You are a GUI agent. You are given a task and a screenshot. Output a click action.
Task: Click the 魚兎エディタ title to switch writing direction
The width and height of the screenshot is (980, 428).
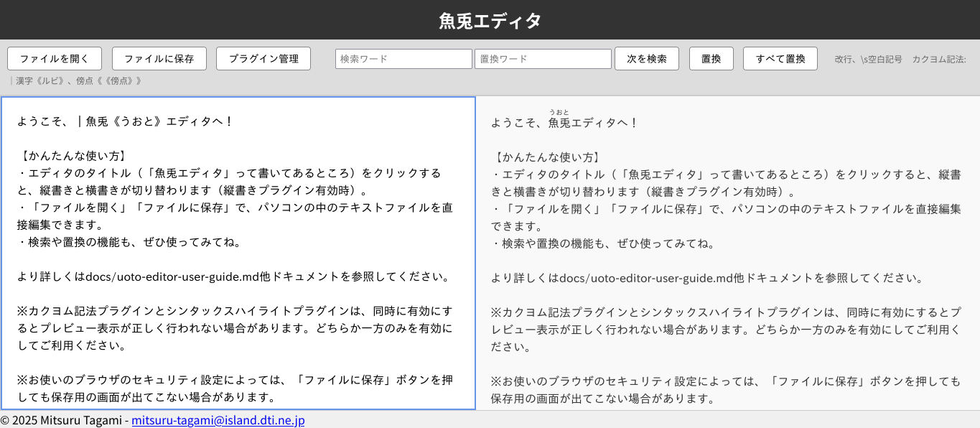click(x=490, y=21)
